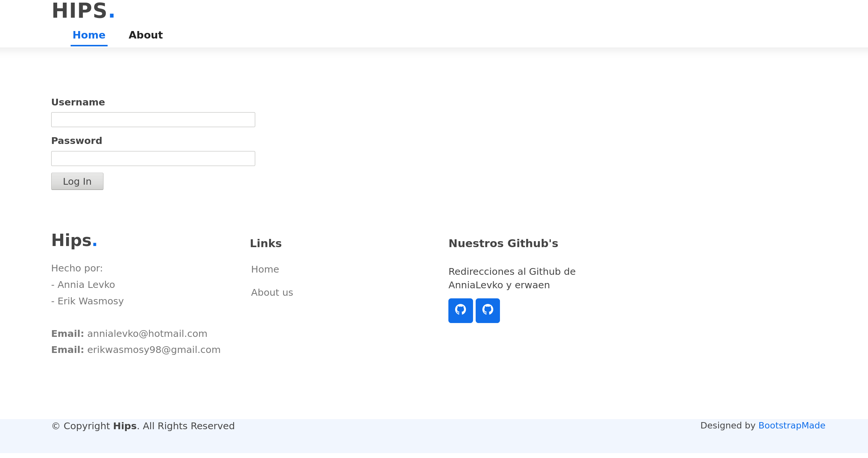Click the Erik Wasmosy author name
Viewport: 868px width, 458px height.
pos(90,301)
